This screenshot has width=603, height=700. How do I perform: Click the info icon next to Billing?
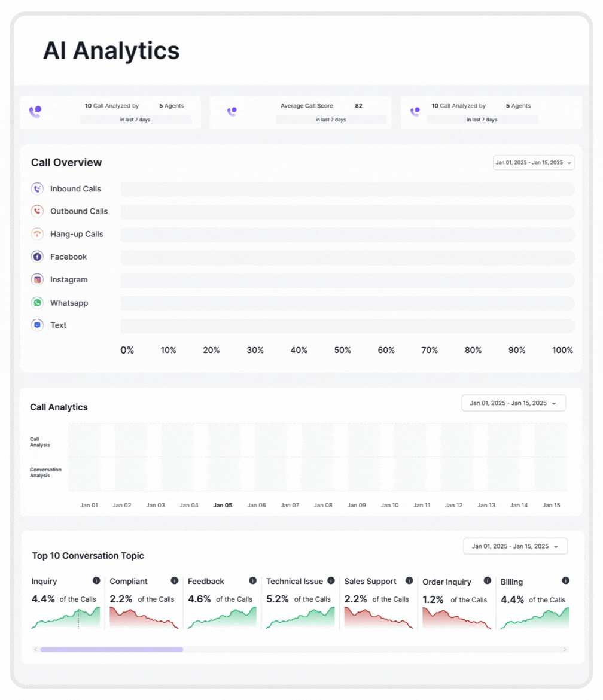[x=566, y=580]
